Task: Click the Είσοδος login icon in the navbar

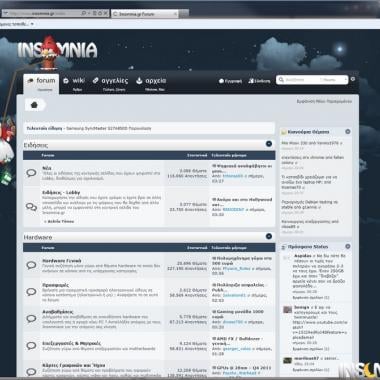Action: coord(251,81)
